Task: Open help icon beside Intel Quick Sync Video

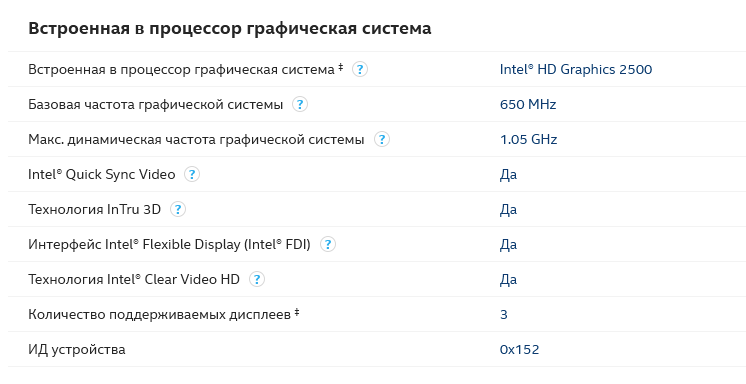Action: (192, 174)
